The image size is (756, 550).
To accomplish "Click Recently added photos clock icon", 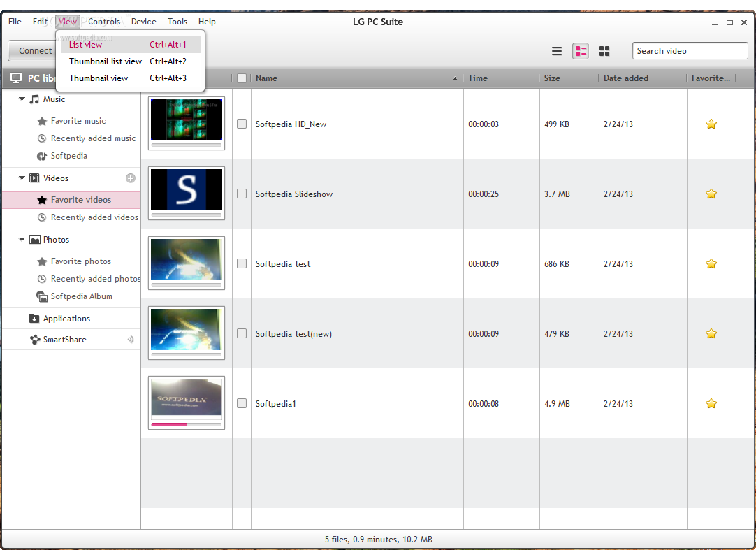I will point(42,279).
